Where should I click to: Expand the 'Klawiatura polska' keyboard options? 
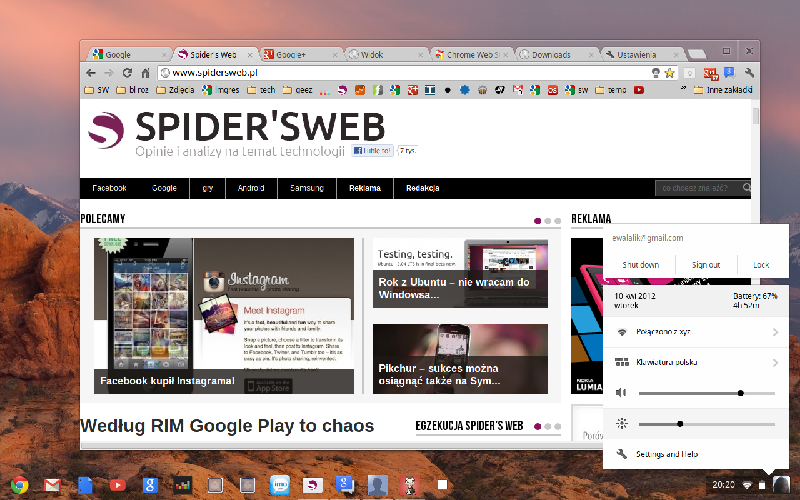696,363
